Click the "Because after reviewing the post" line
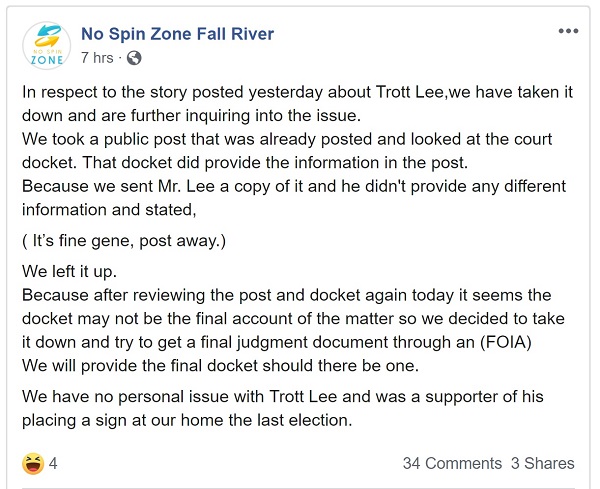The height and width of the screenshot is (489, 600). (287, 295)
